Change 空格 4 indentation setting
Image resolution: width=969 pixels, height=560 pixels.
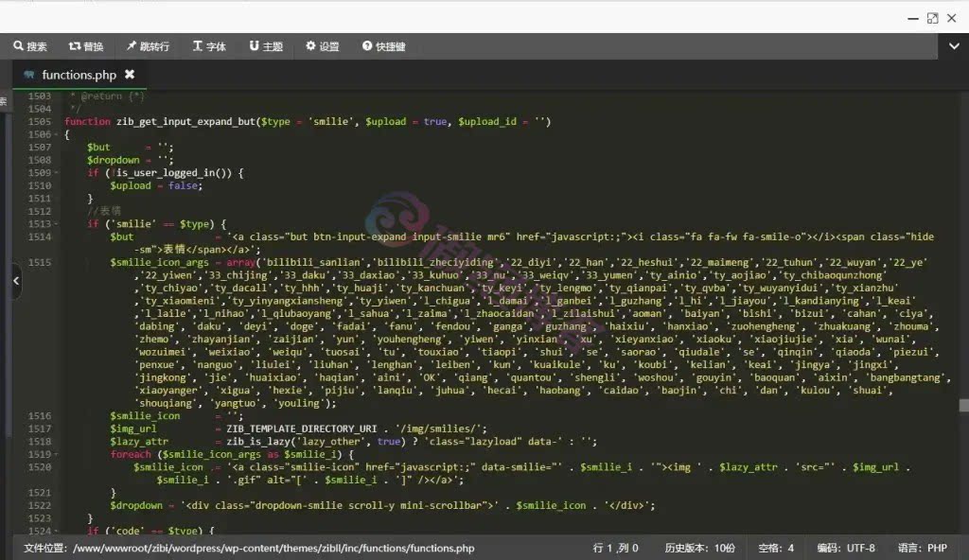point(776,549)
